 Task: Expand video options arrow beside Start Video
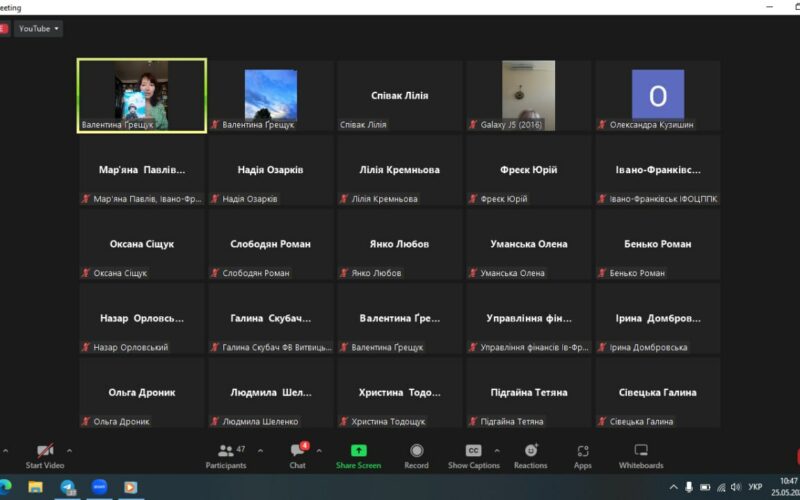69,451
